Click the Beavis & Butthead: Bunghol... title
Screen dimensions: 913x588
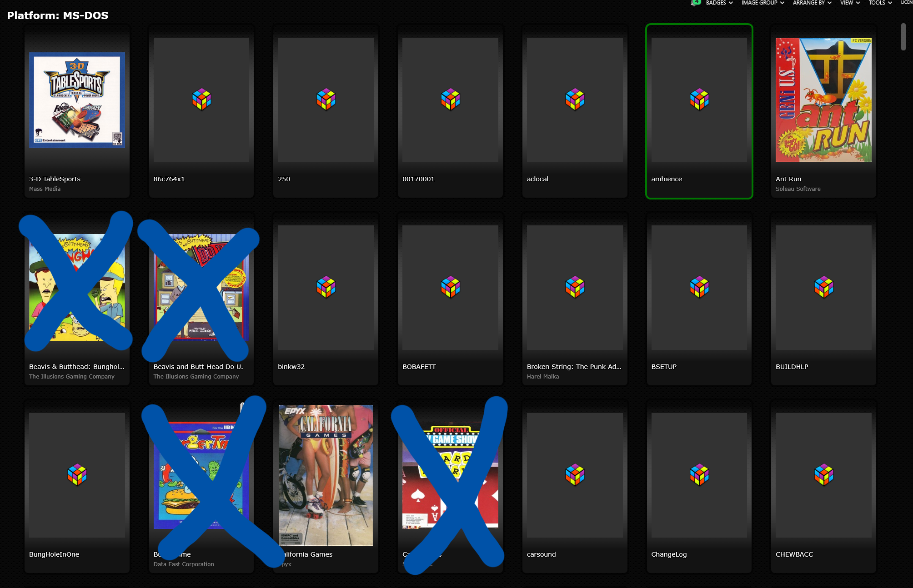(76, 367)
